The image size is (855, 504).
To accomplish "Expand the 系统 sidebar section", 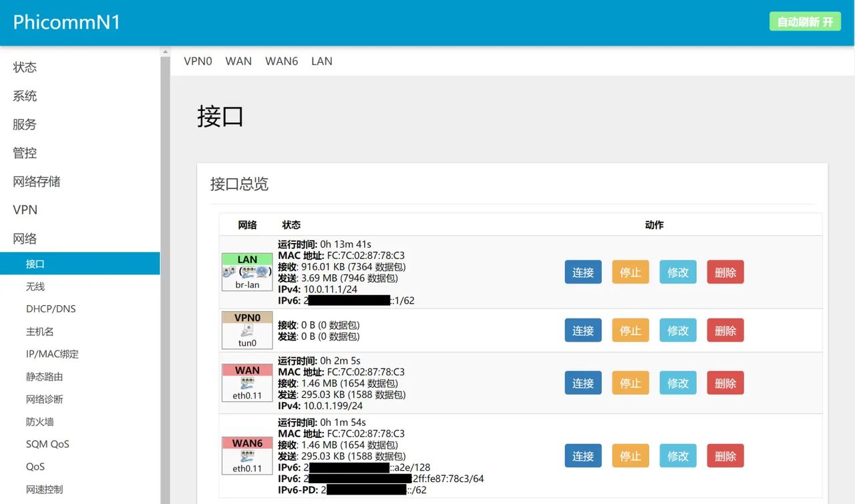I will pyautogui.click(x=24, y=95).
